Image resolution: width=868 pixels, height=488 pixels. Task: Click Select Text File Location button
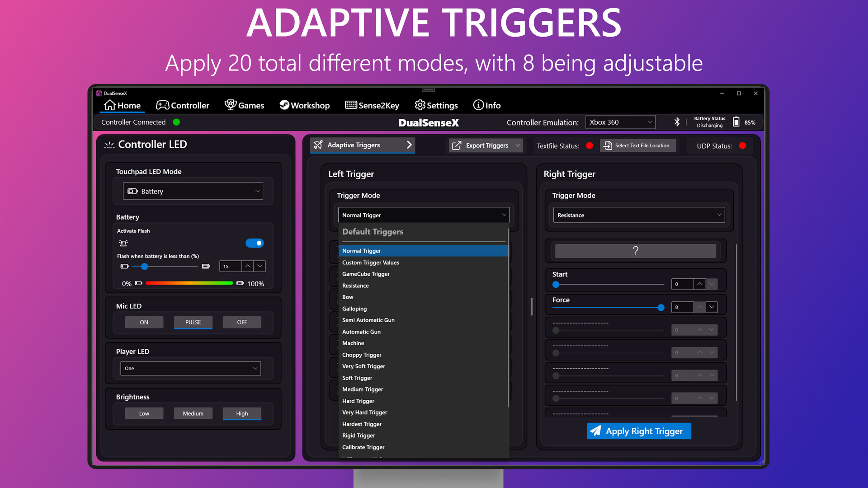[x=636, y=145]
